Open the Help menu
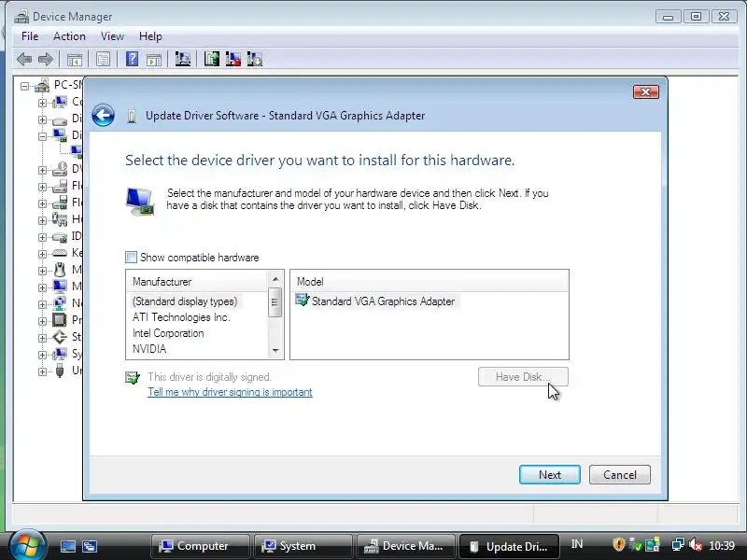The image size is (747, 560). [150, 36]
